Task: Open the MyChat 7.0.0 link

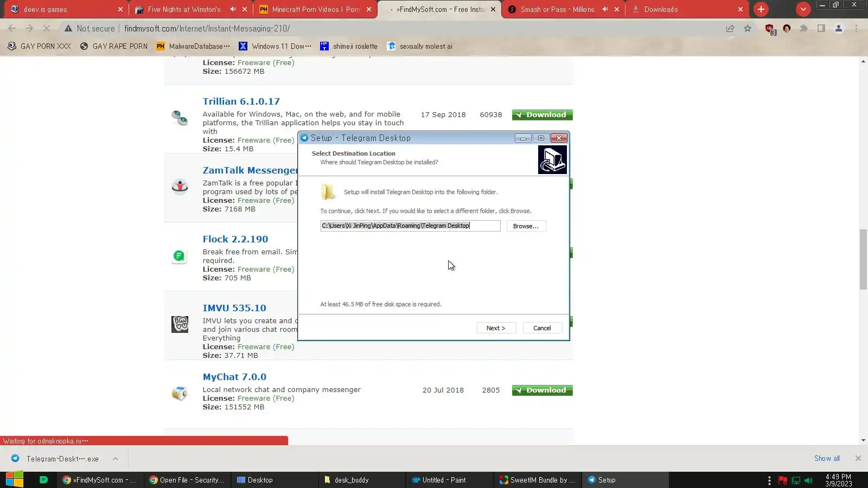Action: (x=234, y=377)
